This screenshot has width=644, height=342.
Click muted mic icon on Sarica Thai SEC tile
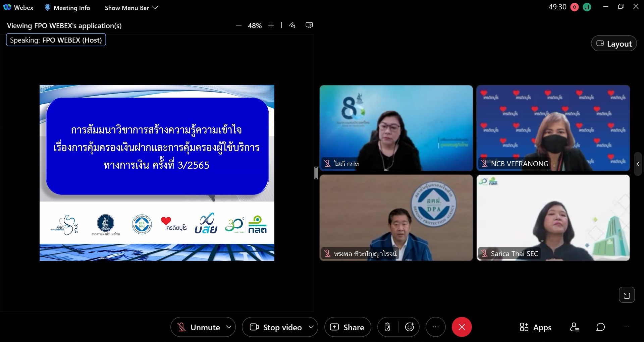(x=484, y=253)
